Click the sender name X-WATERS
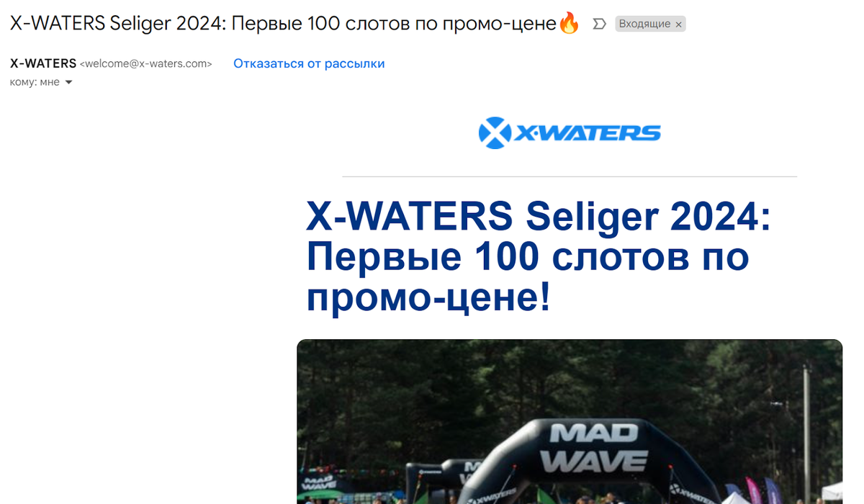This screenshot has height=504, width=864. pyautogui.click(x=43, y=63)
